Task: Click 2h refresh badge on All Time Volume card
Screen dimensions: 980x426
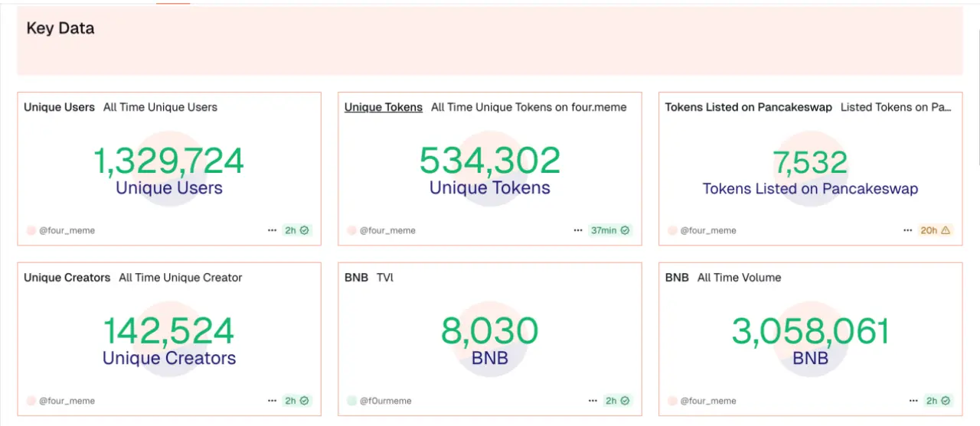Action: tap(939, 401)
